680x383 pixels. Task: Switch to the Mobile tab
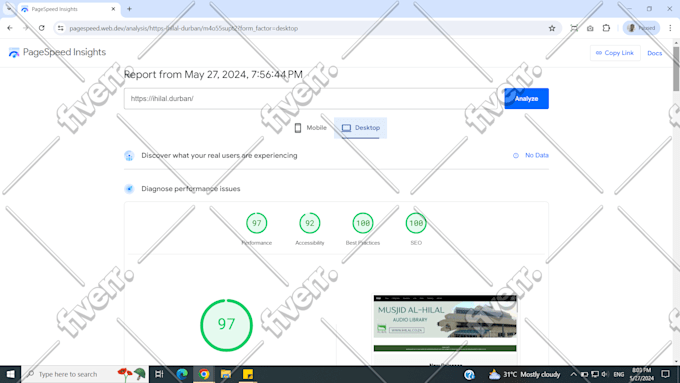(x=310, y=128)
